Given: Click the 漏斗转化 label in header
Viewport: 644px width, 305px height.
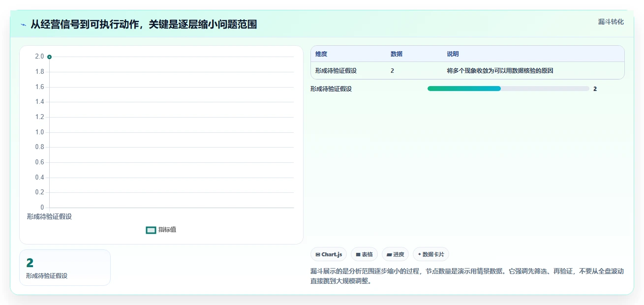Looking at the screenshot, I should [611, 22].
